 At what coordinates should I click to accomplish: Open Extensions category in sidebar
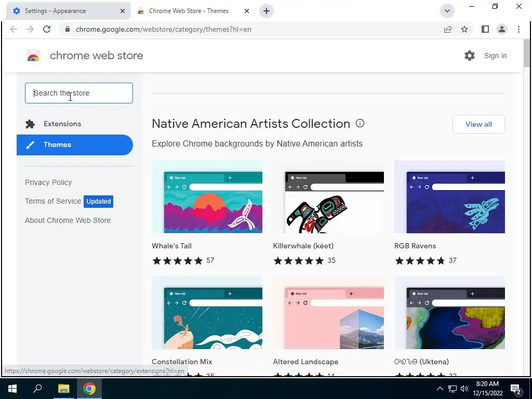75,124
